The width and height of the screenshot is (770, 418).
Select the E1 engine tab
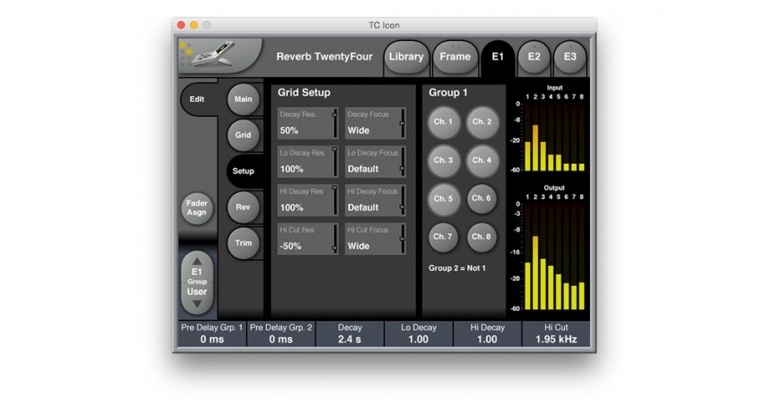pos(497,57)
